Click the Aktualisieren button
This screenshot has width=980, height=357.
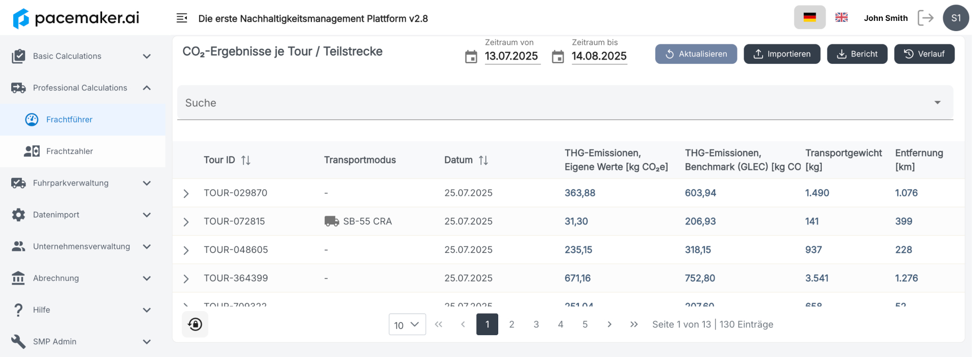coord(696,54)
